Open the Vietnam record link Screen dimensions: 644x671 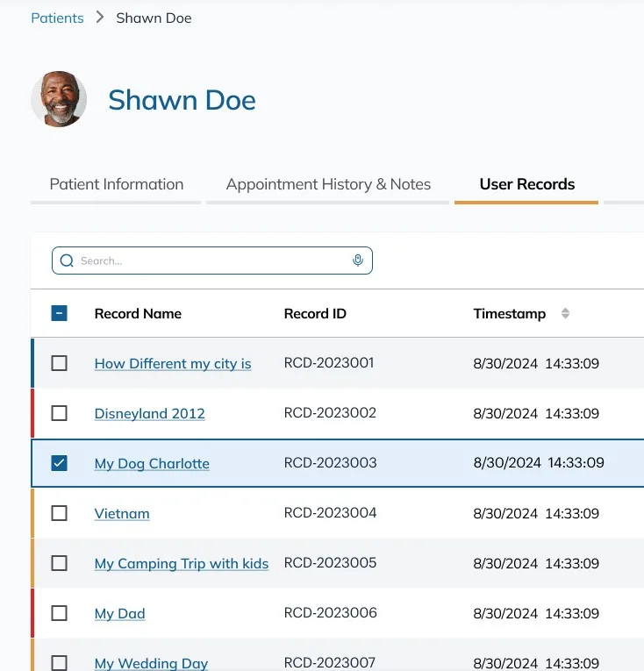[122, 513]
